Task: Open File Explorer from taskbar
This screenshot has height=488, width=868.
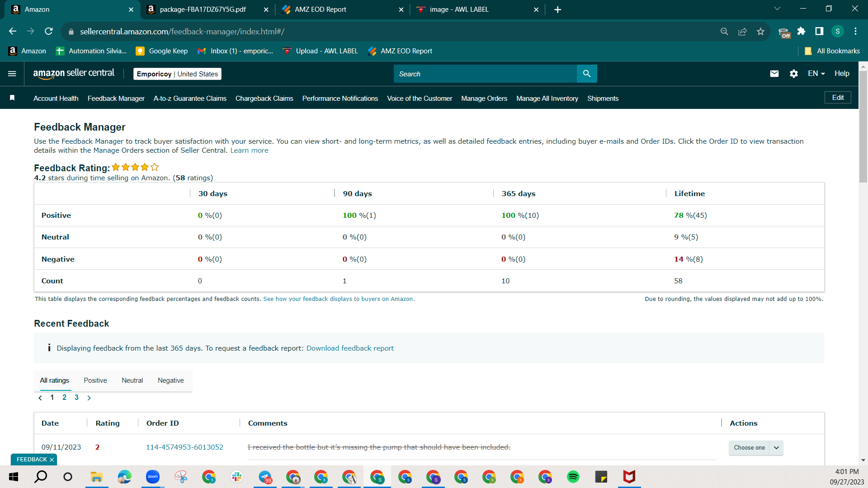Action: pos(96,477)
